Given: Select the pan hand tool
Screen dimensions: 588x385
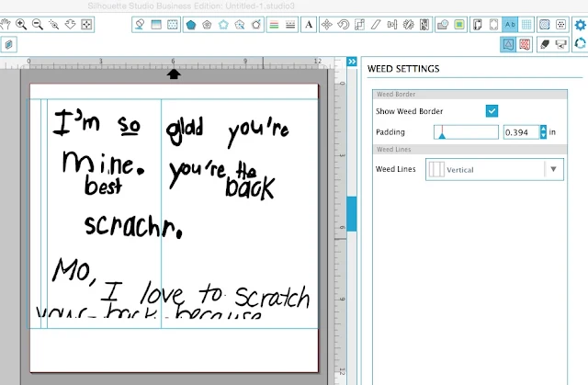Looking at the screenshot, I should [x=6, y=25].
